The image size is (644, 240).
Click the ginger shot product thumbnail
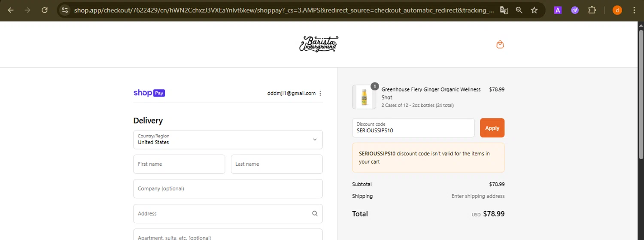click(364, 97)
